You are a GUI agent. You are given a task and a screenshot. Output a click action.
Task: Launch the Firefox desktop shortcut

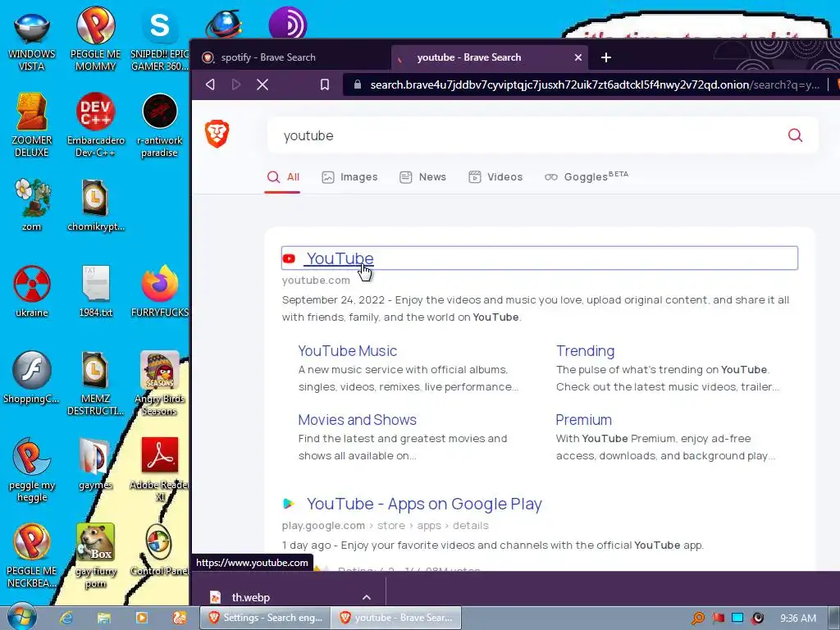[x=160, y=291]
